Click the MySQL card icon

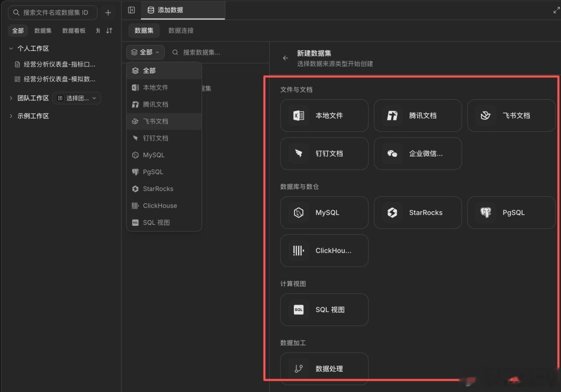[298, 212]
